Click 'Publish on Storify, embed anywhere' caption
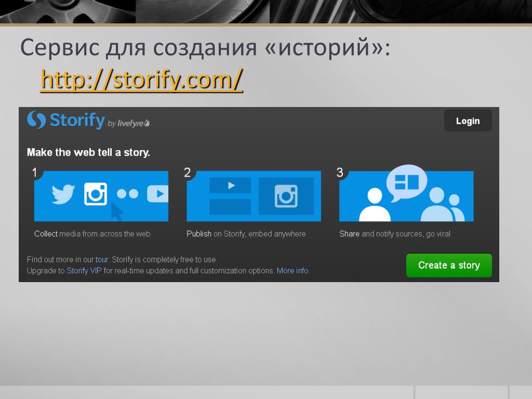This screenshot has height=399, width=532. tap(246, 234)
